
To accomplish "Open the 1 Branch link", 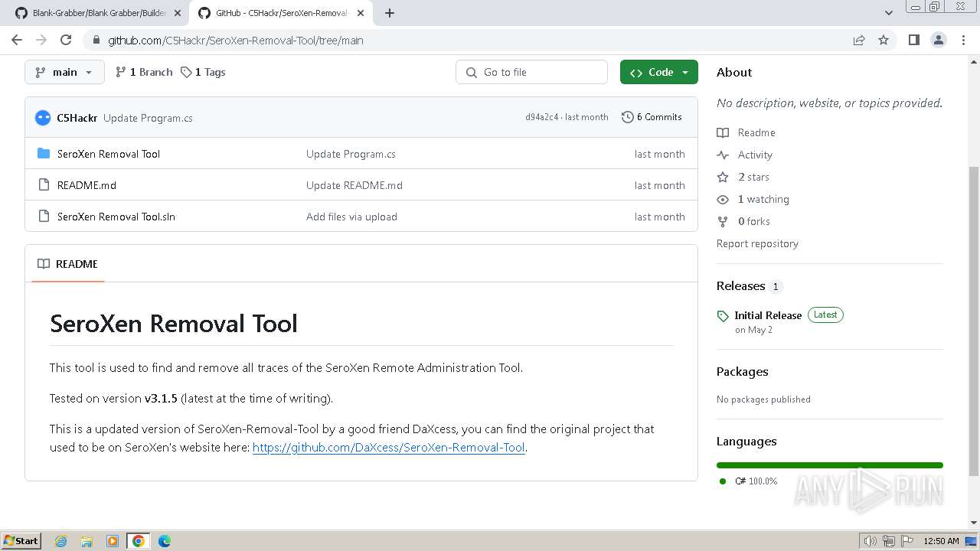I will [144, 72].
